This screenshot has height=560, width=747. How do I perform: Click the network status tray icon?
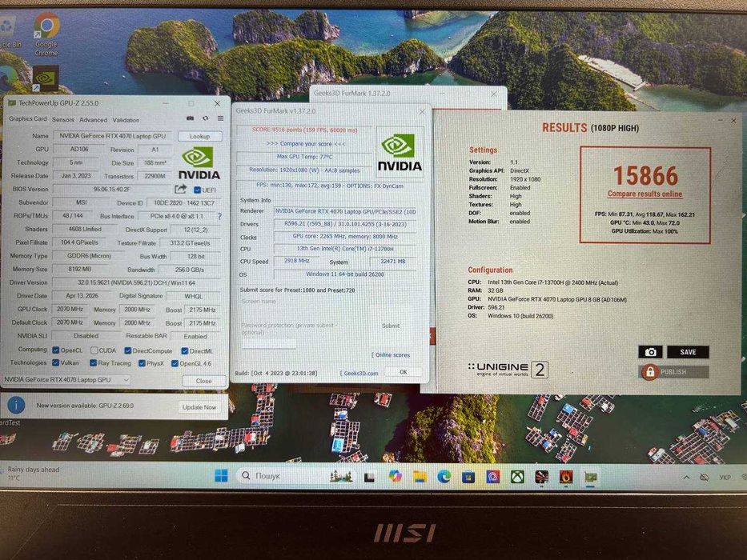704,477
